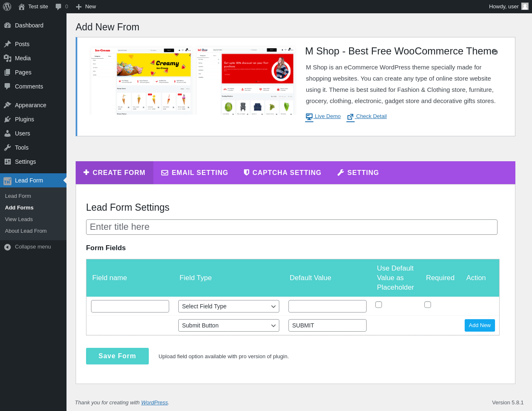
Task: Open the Lead Form submenu item
Action: (18, 196)
